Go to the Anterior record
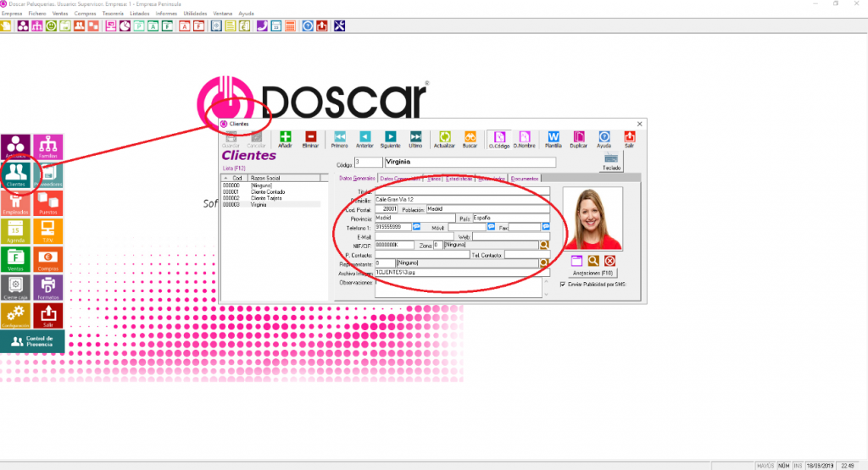Viewport: 868px width, 470px height. pyautogui.click(x=364, y=140)
